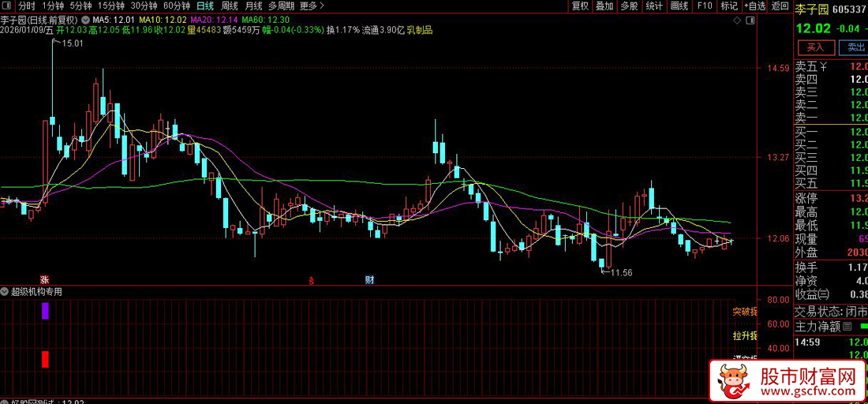The image size is (868, 404).
Task: Click the 拉升报 indicator label
Action: (745, 336)
